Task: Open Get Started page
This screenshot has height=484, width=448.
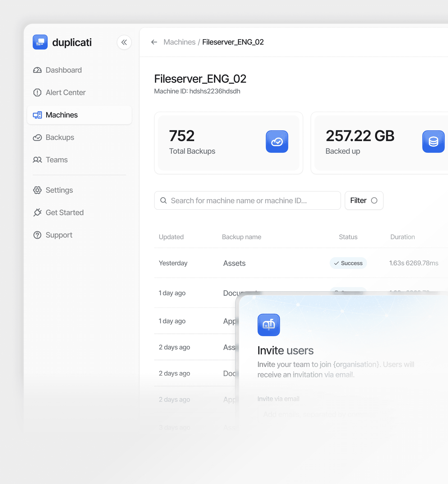Action: coord(79,213)
